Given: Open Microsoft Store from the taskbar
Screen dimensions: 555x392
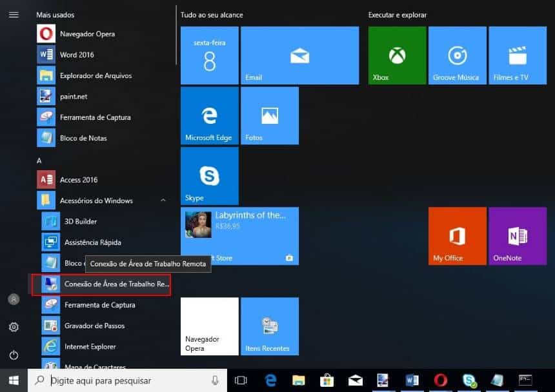Looking at the screenshot, I should (327, 380).
